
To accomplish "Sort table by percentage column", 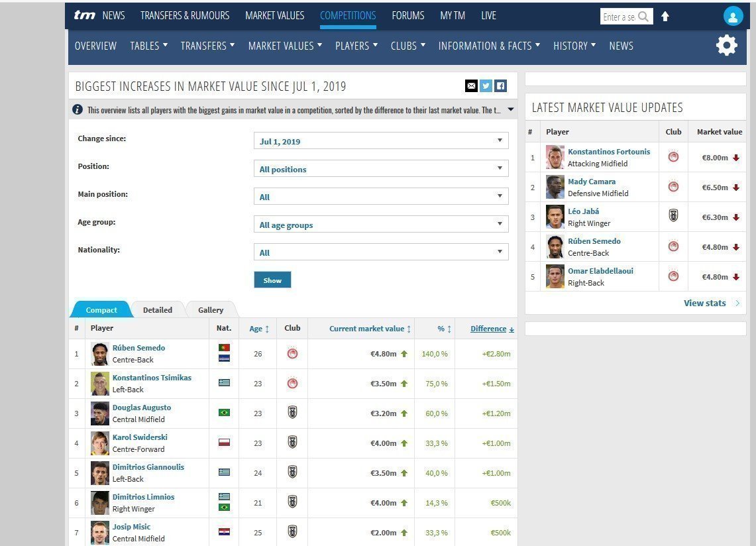I will pyautogui.click(x=445, y=329).
